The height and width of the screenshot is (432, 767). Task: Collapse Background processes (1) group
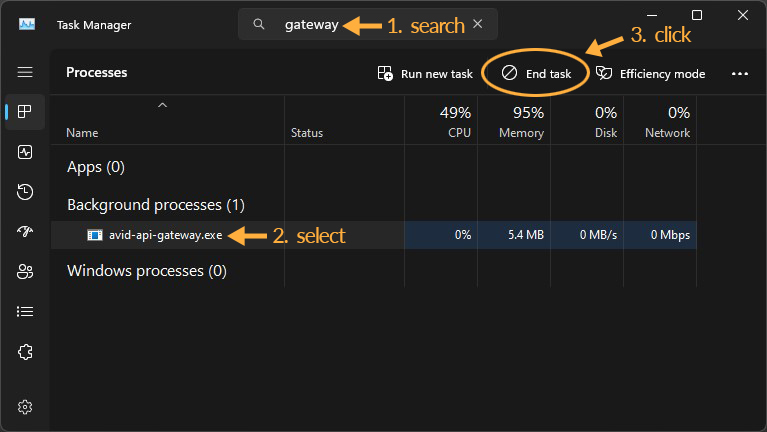click(156, 205)
